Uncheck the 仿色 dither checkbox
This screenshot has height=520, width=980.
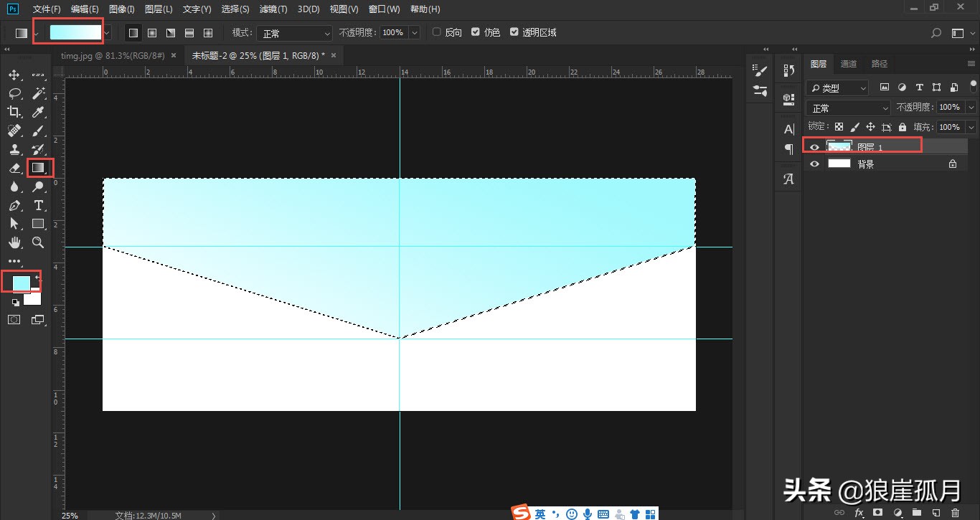(x=476, y=32)
